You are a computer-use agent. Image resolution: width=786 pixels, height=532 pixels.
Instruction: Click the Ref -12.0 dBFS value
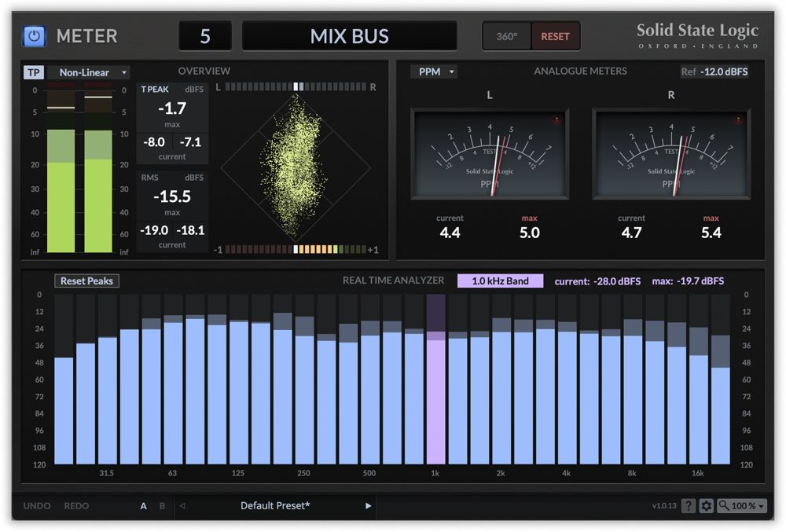click(x=714, y=72)
